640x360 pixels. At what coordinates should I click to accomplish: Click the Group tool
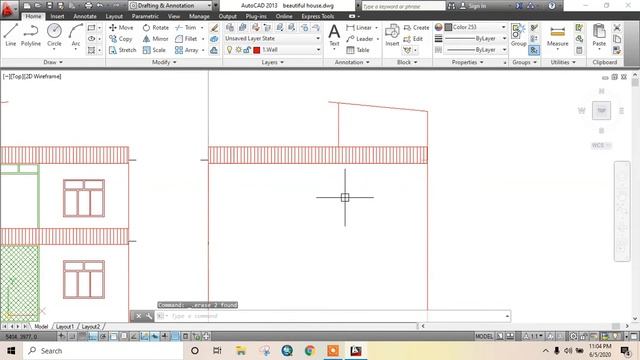pyautogui.click(x=518, y=35)
